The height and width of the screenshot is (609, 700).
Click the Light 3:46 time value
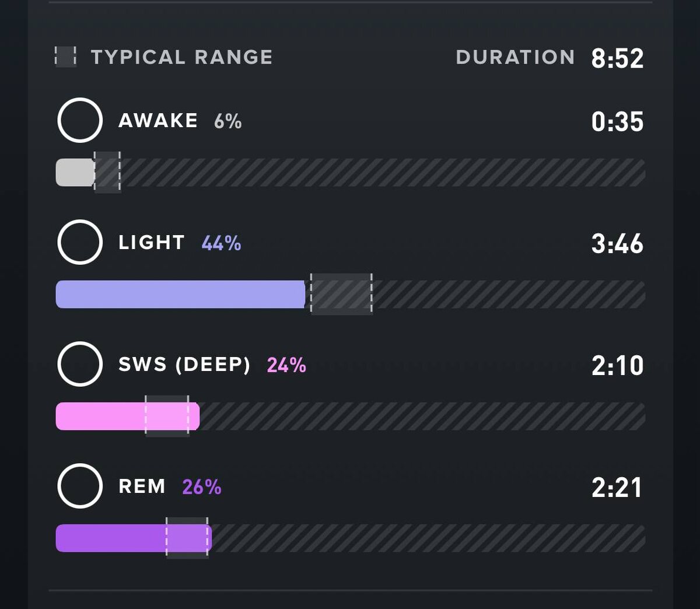coord(617,244)
